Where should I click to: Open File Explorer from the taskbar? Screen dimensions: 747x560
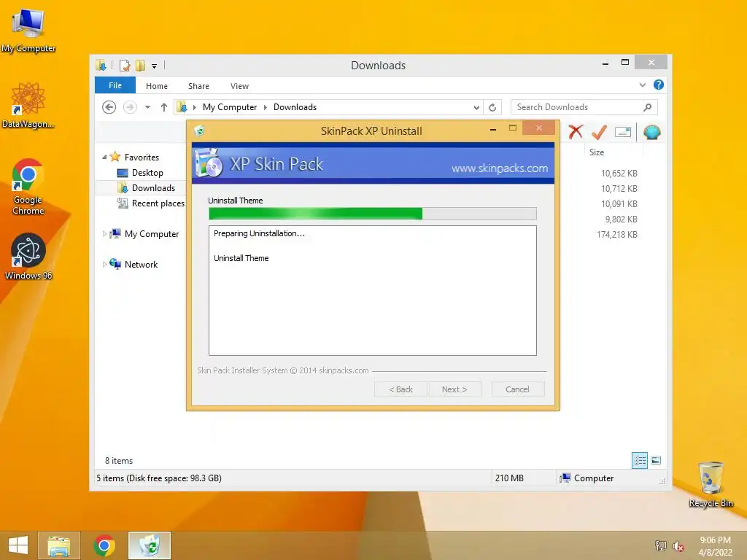(59, 545)
